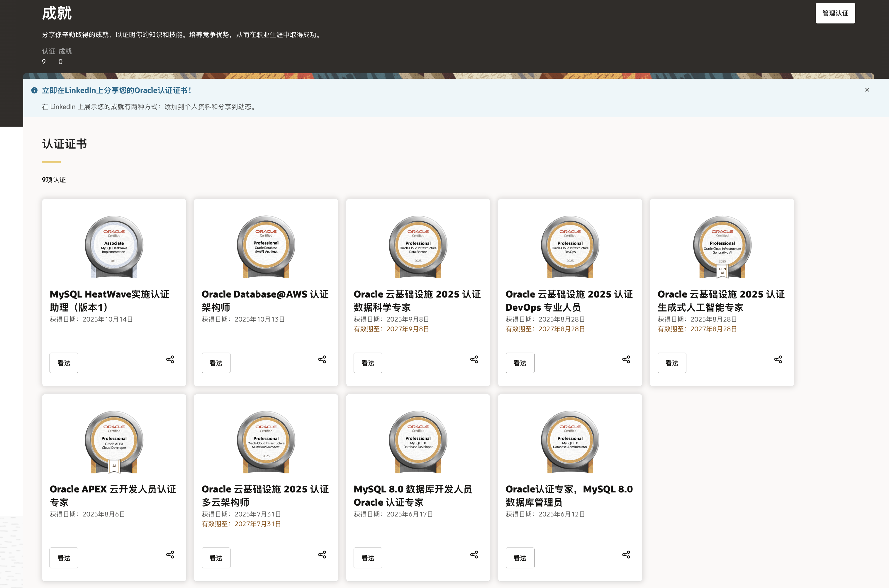Share the Oracle APEX cloud developer certification
This screenshot has height=588, width=889.
(x=170, y=554)
